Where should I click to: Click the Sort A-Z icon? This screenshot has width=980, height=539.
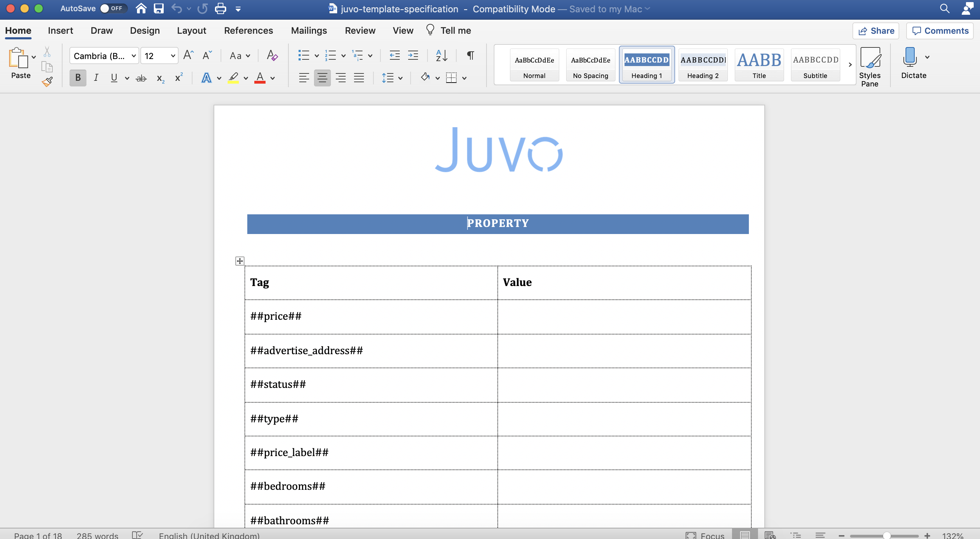(441, 56)
